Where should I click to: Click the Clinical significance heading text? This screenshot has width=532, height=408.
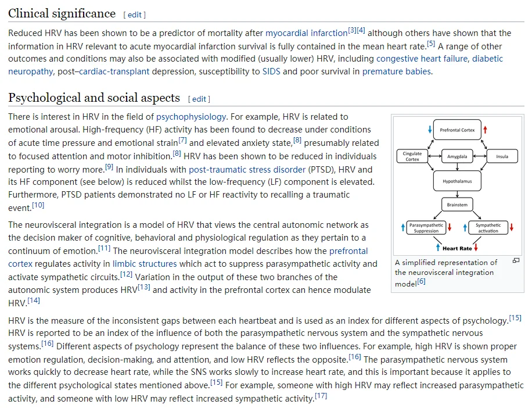pyautogui.click(x=62, y=13)
